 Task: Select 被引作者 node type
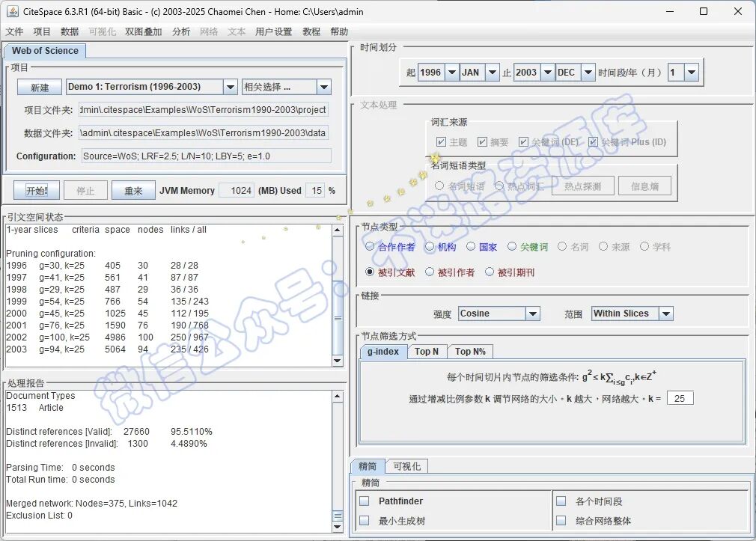pyautogui.click(x=430, y=272)
